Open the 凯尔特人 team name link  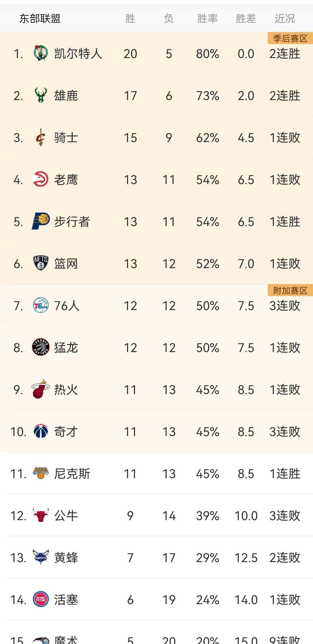pyautogui.click(x=78, y=54)
